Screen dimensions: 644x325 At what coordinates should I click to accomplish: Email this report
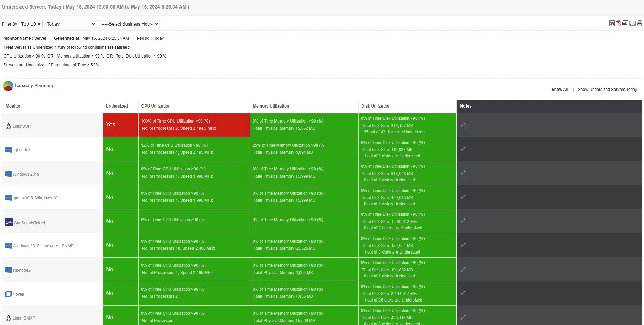tap(632, 23)
